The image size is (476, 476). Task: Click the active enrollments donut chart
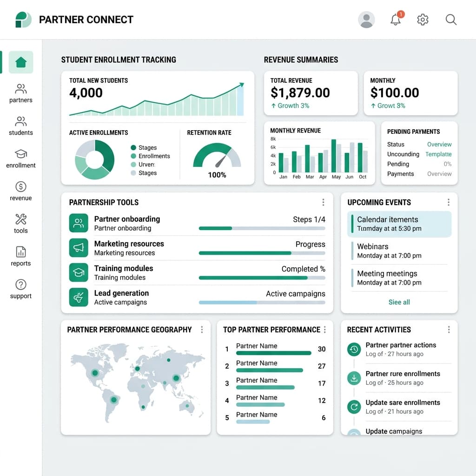(x=95, y=159)
